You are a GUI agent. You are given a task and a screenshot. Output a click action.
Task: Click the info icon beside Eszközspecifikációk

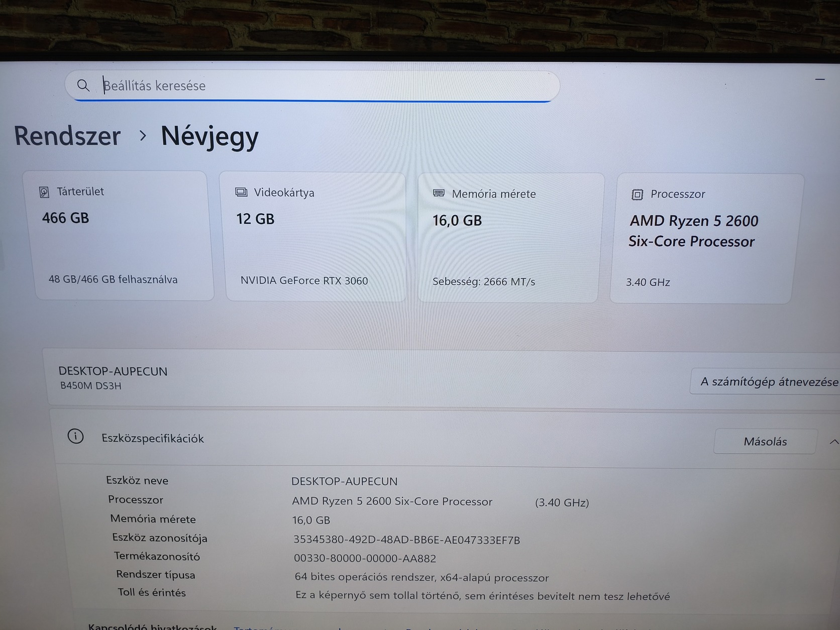(x=75, y=436)
